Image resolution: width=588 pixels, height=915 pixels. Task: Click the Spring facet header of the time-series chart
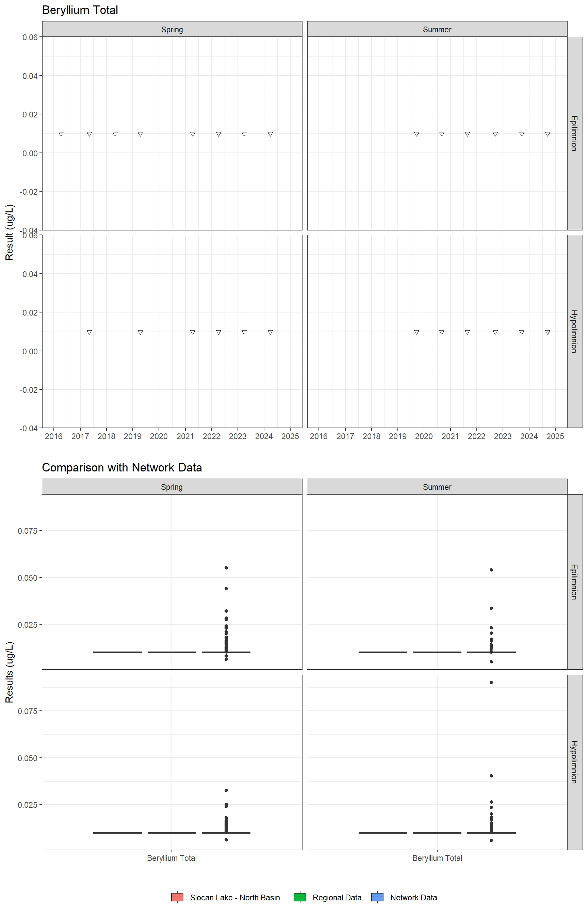point(172,29)
